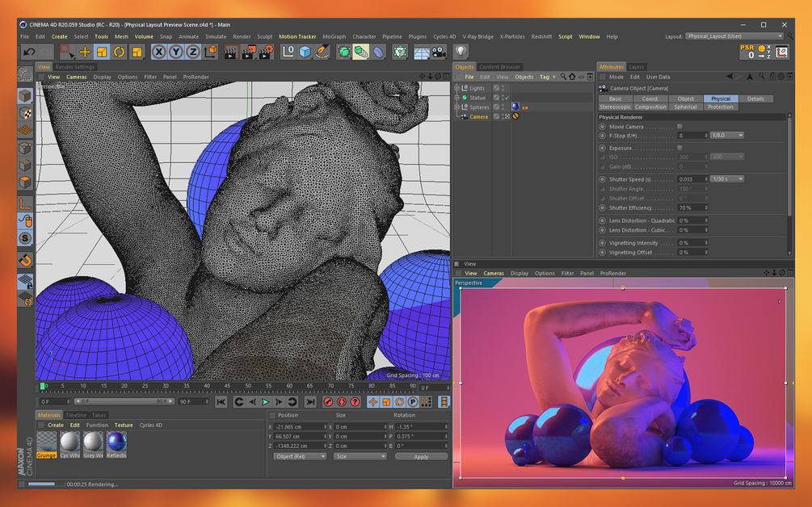Go to end of timeline

coord(310,402)
